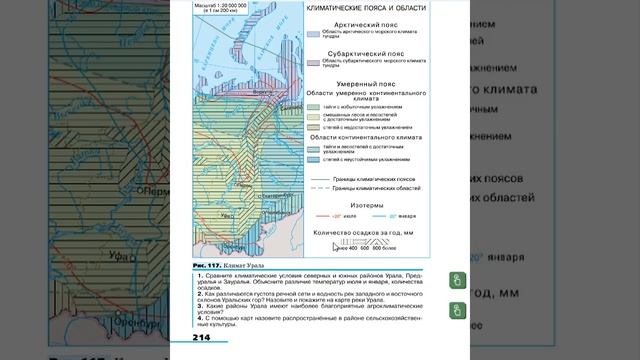Click the Arctic marine climate blue swatch
This screenshot has width=640, height=360.
click(313, 34)
